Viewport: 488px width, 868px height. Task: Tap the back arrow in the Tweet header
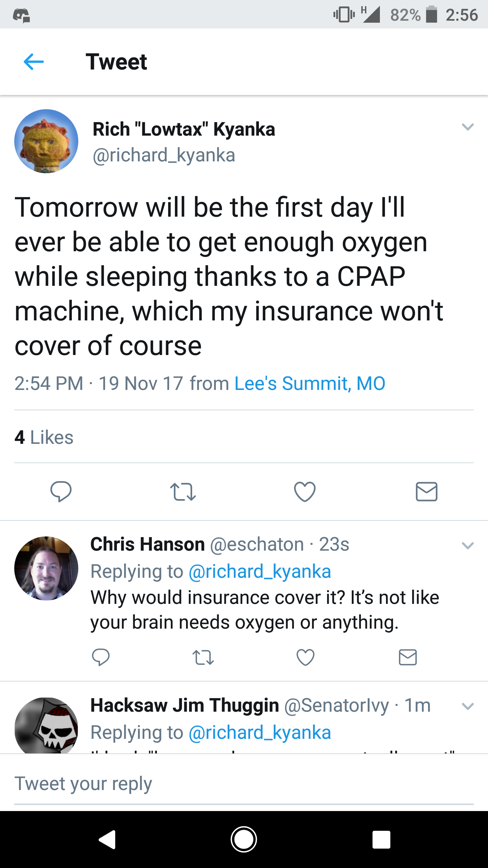pyautogui.click(x=34, y=62)
